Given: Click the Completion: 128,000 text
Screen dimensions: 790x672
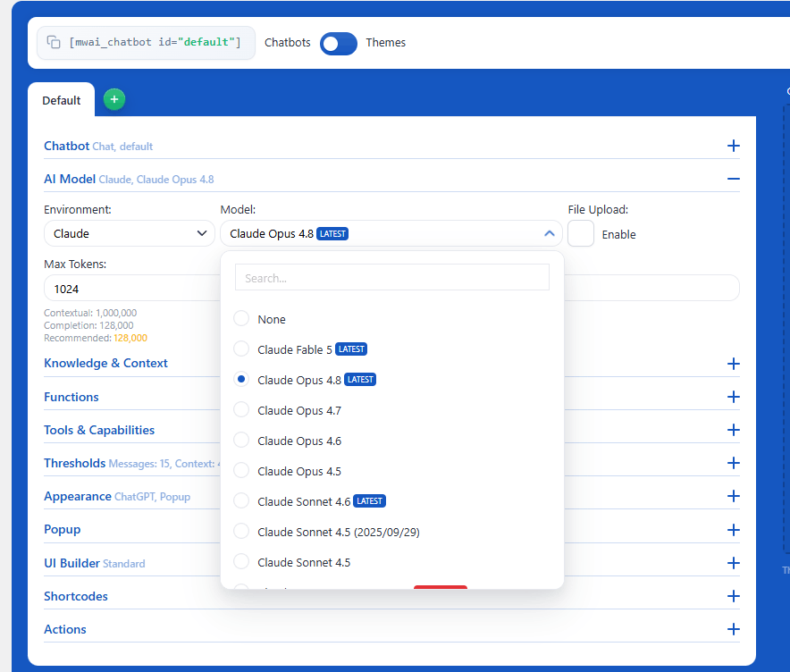Looking at the screenshot, I should pos(88,325).
